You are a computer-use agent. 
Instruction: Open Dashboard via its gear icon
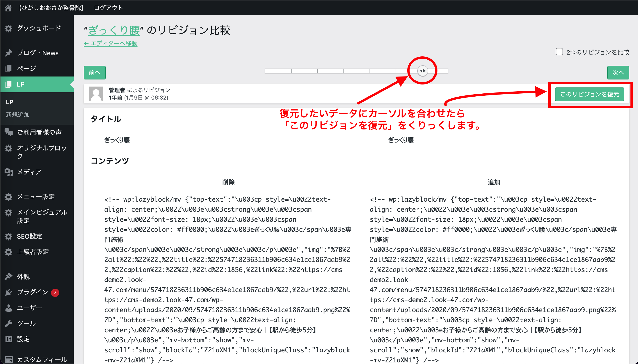click(x=8, y=28)
